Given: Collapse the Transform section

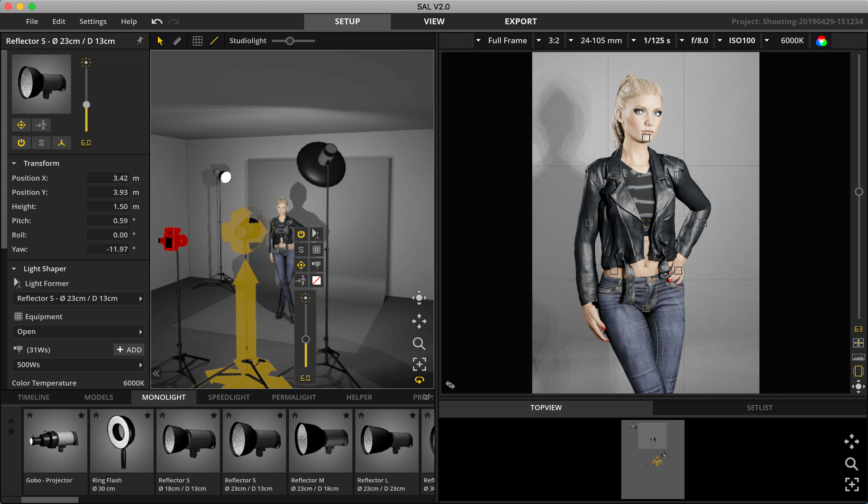Looking at the screenshot, I should [14, 163].
